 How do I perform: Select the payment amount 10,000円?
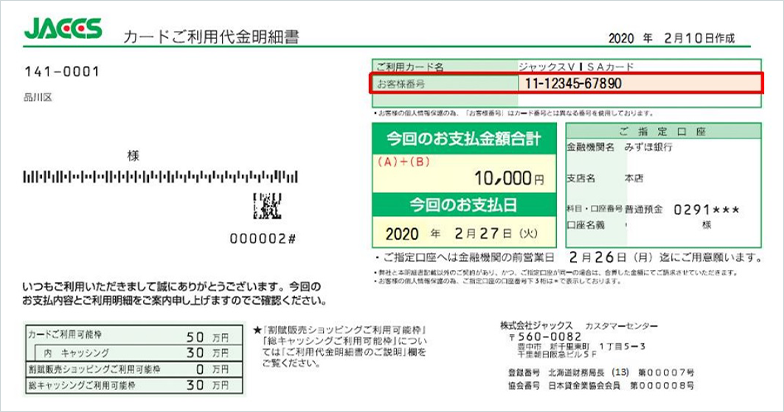coord(510,178)
